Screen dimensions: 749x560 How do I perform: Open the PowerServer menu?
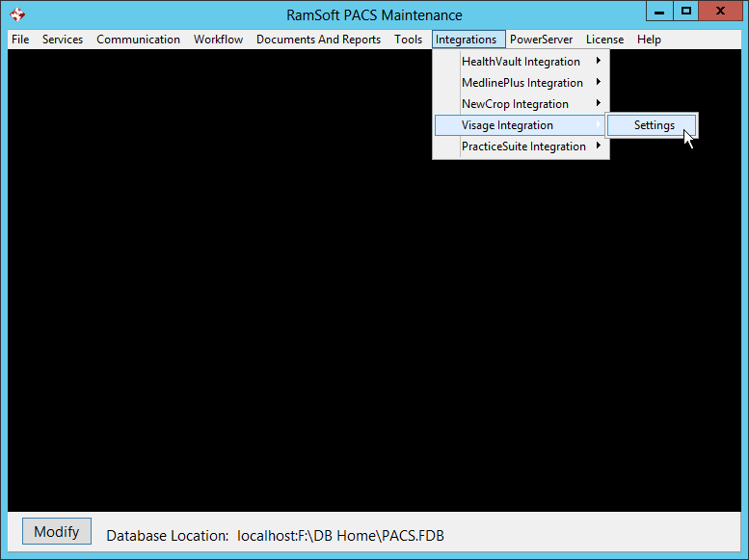click(541, 40)
